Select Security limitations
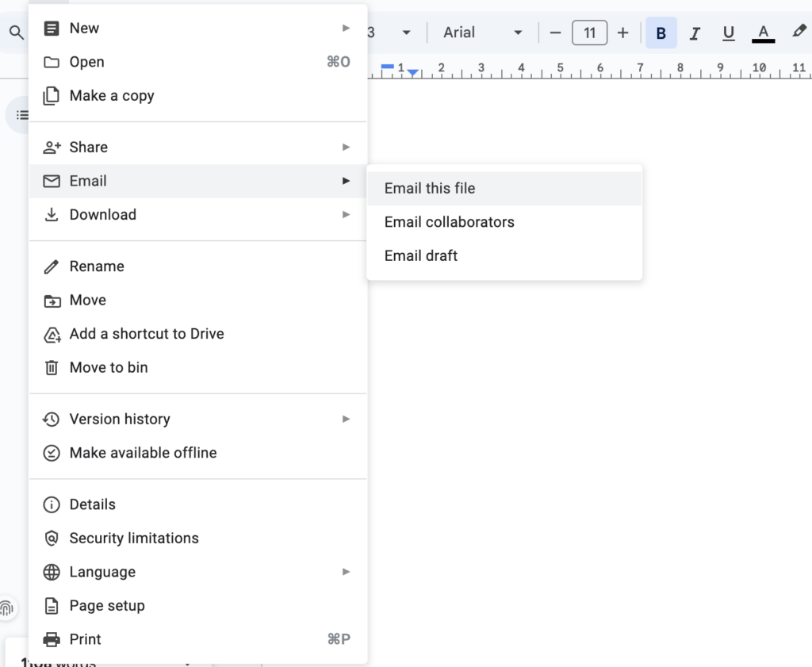The height and width of the screenshot is (667, 812). pyautogui.click(x=197, y=538)
